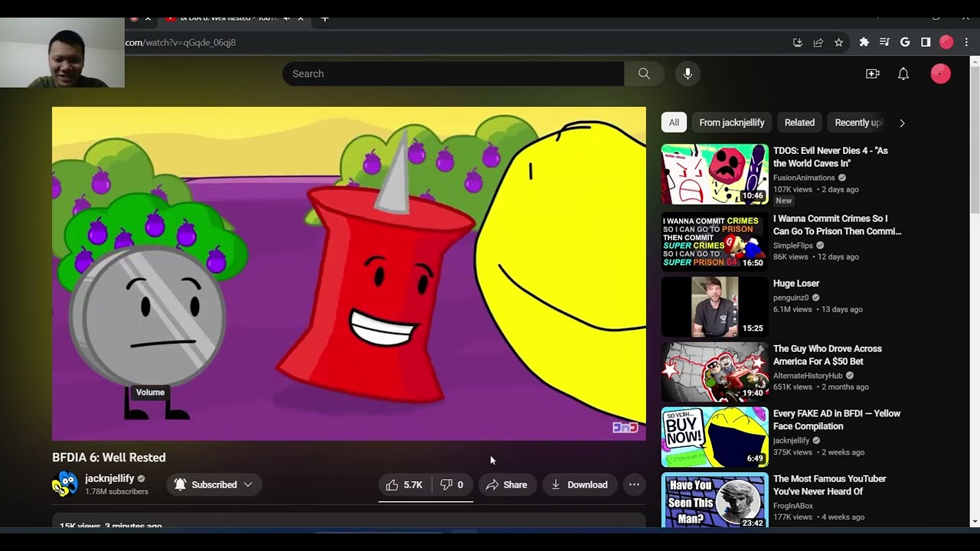Screen dimensions: 980x551
Task: Click the search magnifier button
Action: pyautogui.click(x=644, y=73)
